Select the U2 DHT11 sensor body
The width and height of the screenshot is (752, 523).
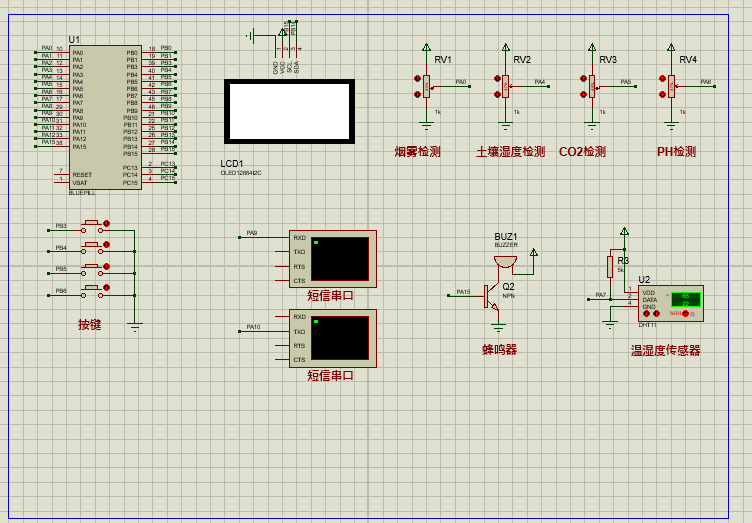click(x=670, y=303)
